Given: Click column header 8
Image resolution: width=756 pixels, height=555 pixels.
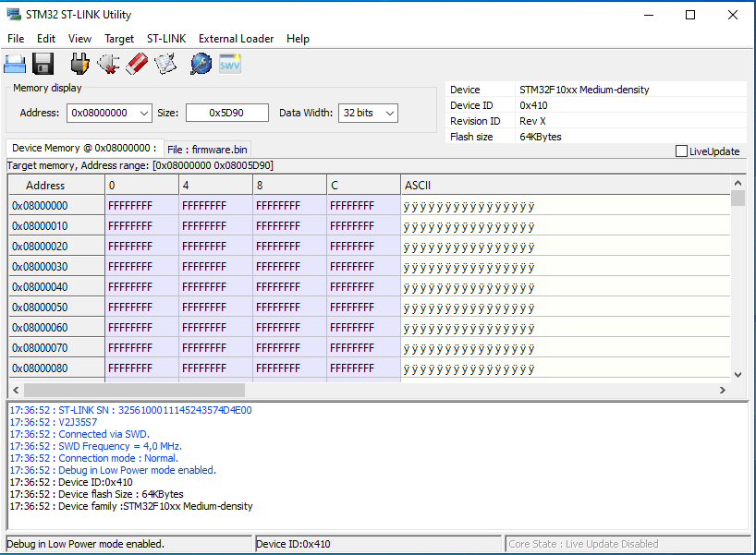Looking at the screenshot, I should click(x=290, y=186).
